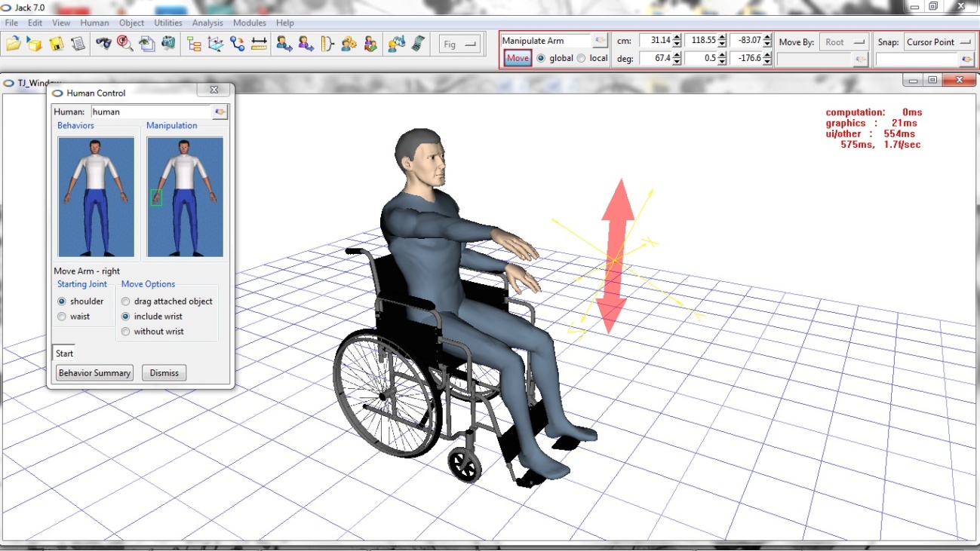Open the Move By Root dropdown

(x=843, y=42)
